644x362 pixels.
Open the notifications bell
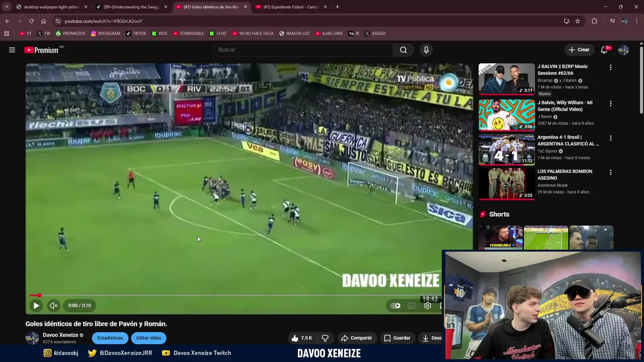click(x=604, y=50)
